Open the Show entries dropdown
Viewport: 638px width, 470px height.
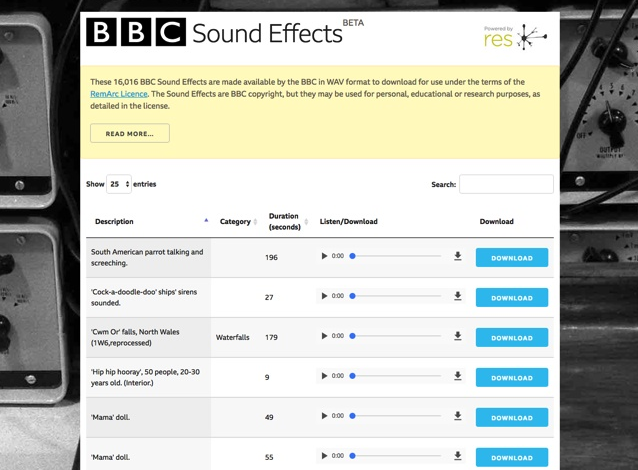(x=119, y=185)
